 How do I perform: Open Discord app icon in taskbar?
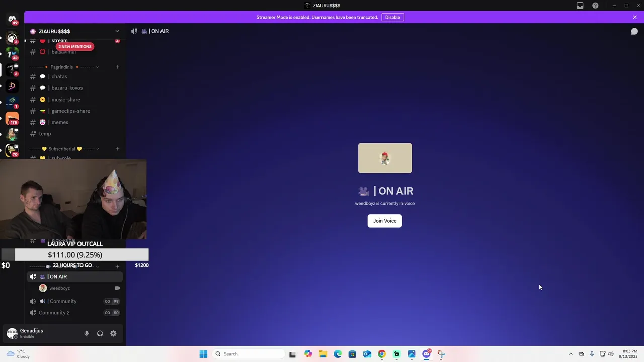[426, 354]
